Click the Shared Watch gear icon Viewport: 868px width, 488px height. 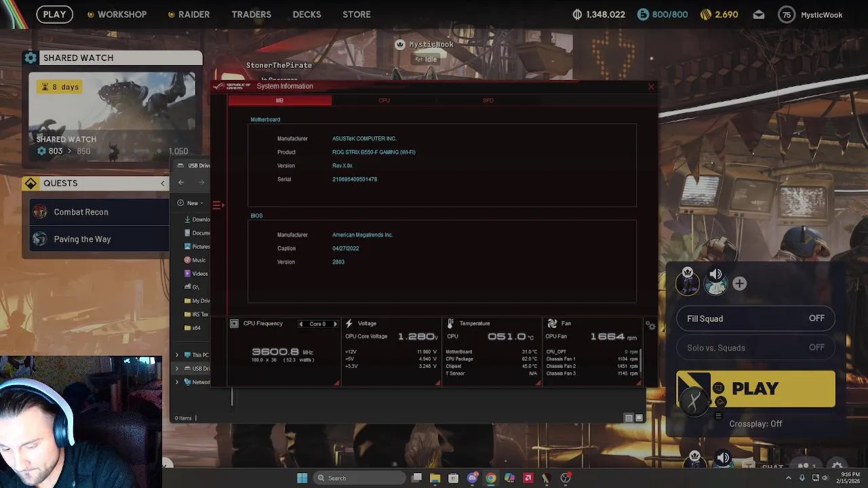click(x=31, y=58)
